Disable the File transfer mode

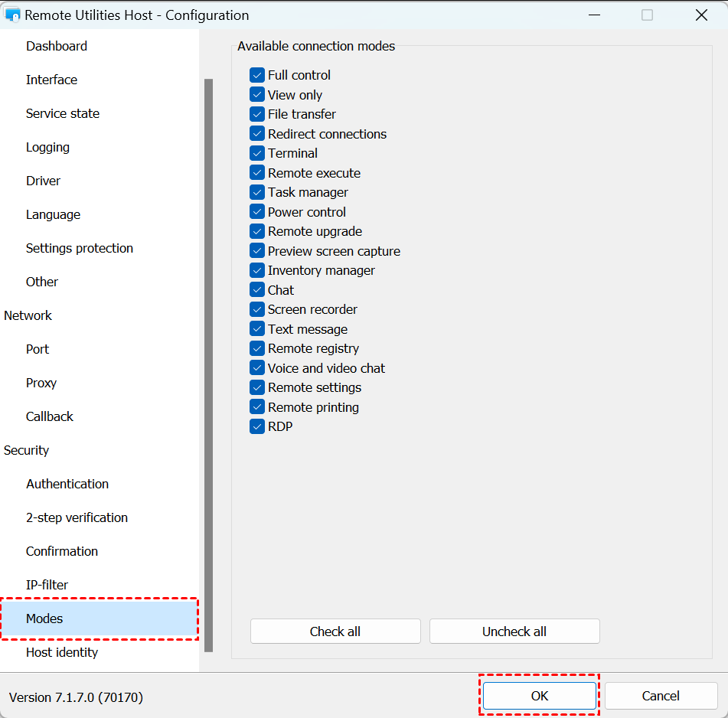click(257, 114)
